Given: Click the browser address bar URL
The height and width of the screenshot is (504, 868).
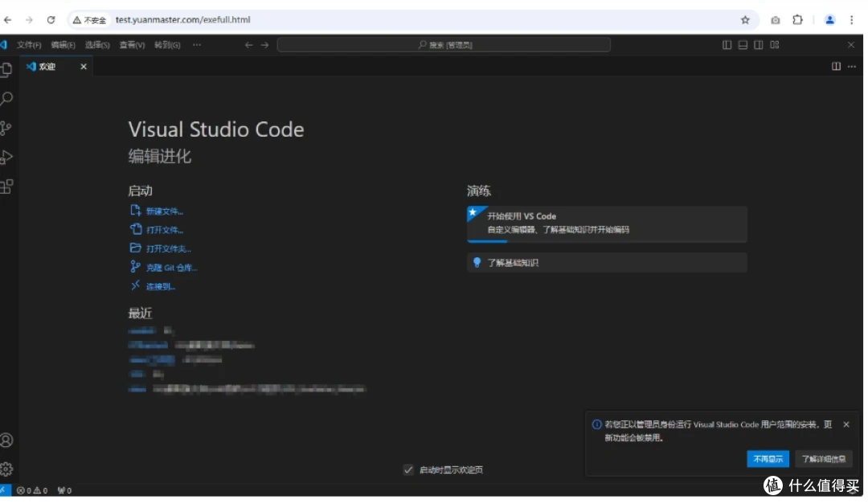Looking at the screenshot, I should pos(182,20).
